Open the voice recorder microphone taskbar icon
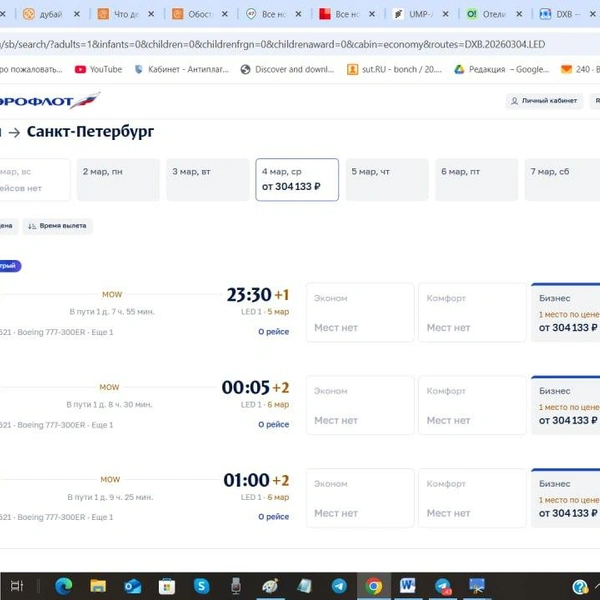This screenshot has height=600, width=600. (236, 586)
